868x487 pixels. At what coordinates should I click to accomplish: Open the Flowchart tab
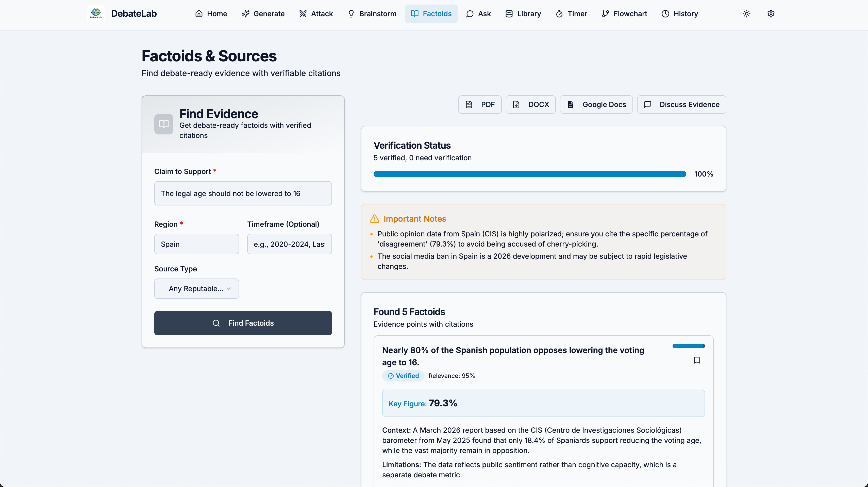point(624,14)
